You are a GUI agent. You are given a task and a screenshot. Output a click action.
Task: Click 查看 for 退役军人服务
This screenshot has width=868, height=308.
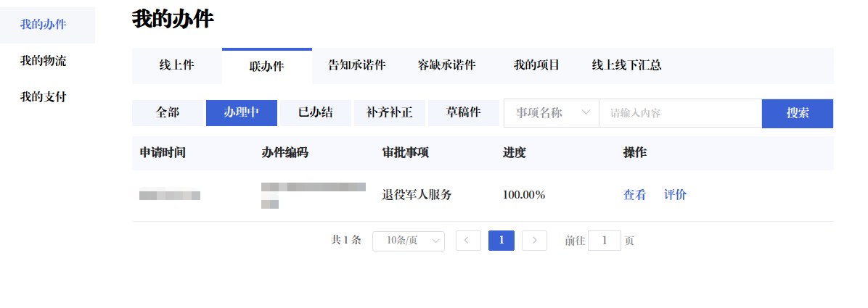[x=634, y=195]
